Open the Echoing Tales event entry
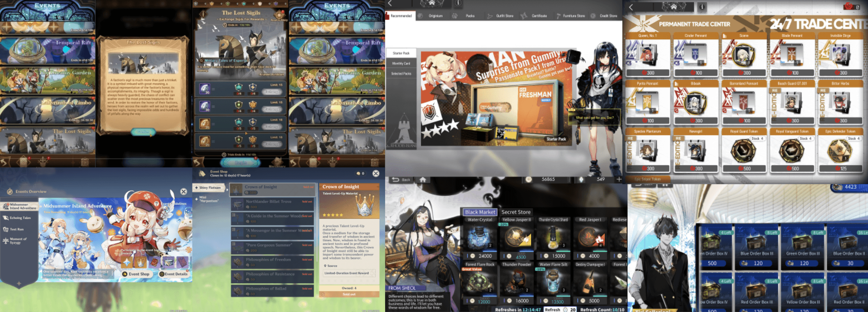868x312 pixels. (x=20, y=218)
